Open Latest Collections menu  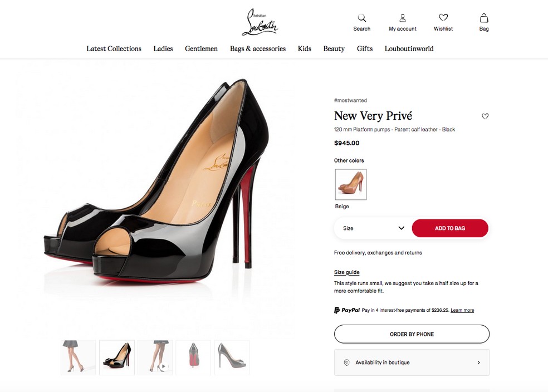point(114,48)
